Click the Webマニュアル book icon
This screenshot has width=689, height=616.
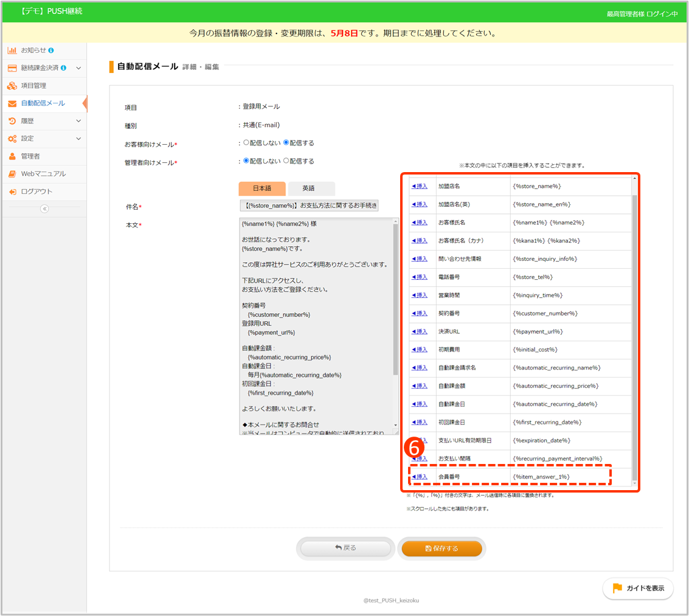[x=12, y=174]
